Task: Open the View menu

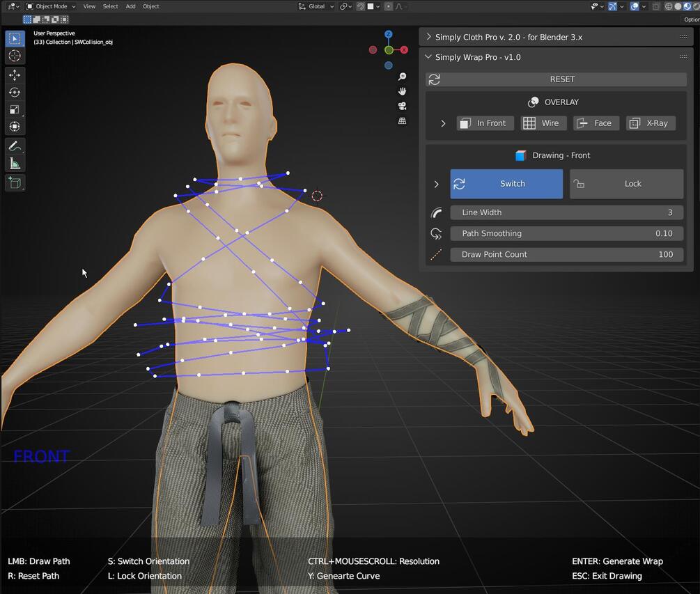Action: click(89, 6)
